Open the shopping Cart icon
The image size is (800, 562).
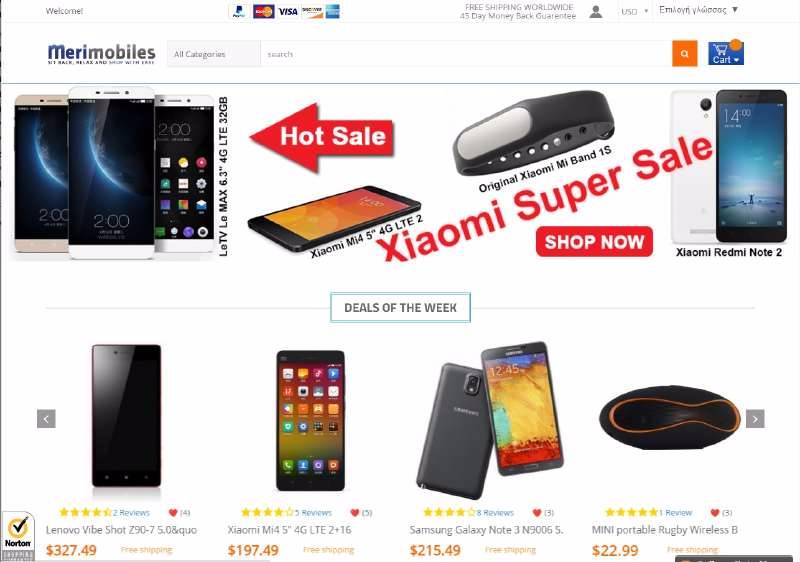coord(726,53)
